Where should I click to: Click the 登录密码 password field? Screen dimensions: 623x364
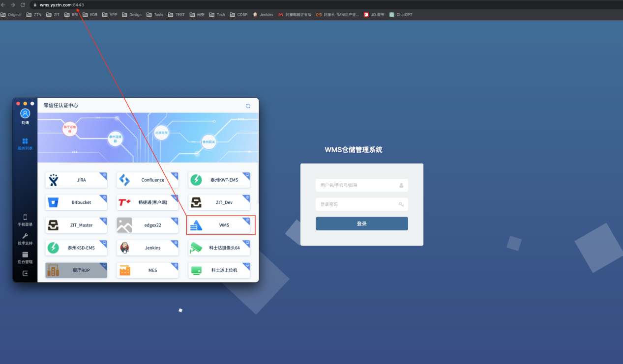(361, 204)
